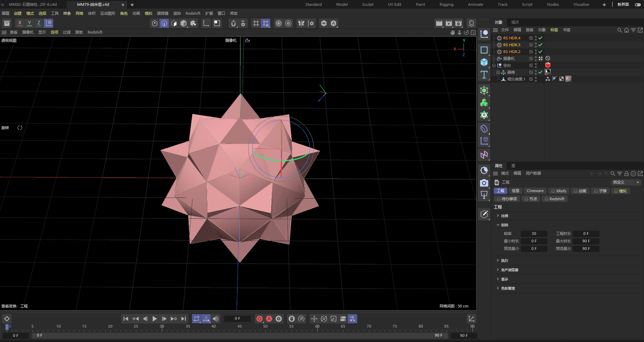The width and height of the screenshot is (644, 342).
Task: Expand the 色彩管理 section
Action: [498, 288]
